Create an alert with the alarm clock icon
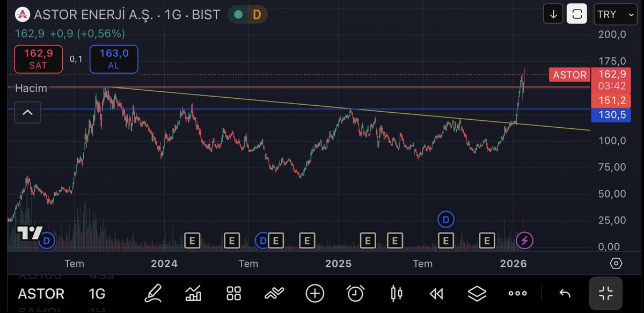 pyautogui.click(x=355, y=293)
